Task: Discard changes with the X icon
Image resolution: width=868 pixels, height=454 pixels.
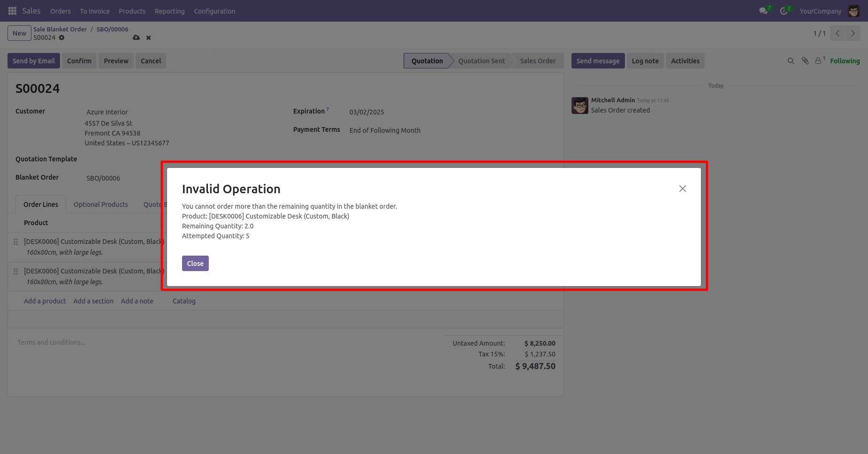Action: (x=148, y=38)
